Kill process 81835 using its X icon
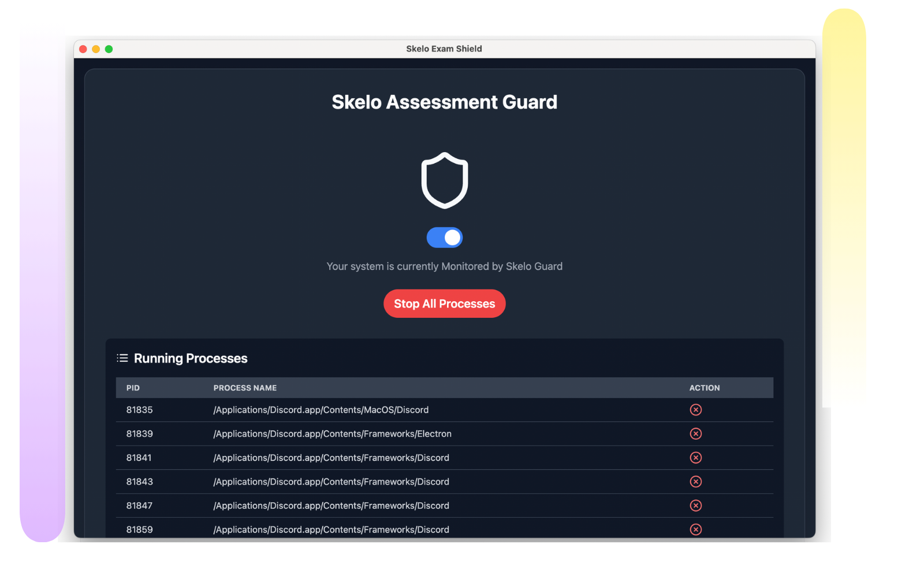This screenshot has width=924, height=578. pos(695,410)
